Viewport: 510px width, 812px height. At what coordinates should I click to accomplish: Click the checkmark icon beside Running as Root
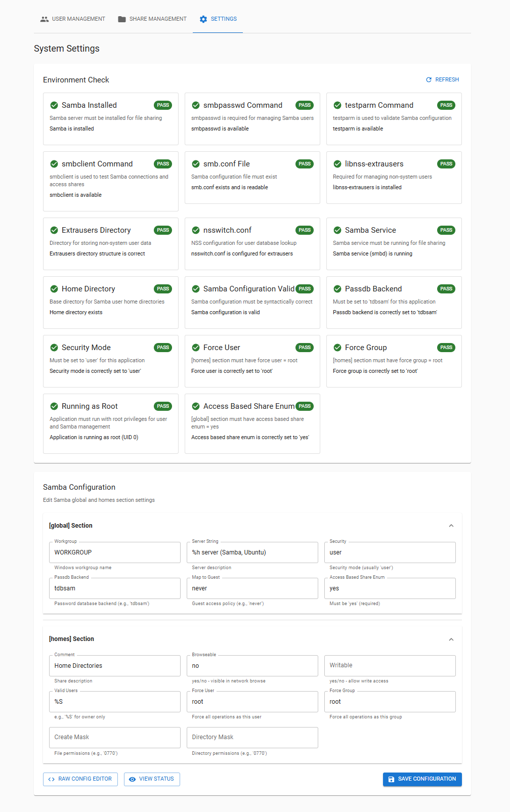tap(54, 406)
